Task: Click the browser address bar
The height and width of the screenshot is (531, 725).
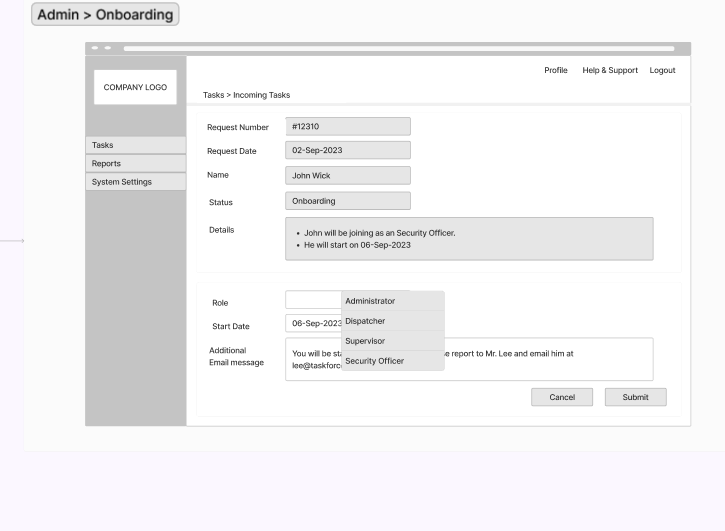Action: [399, 49]
